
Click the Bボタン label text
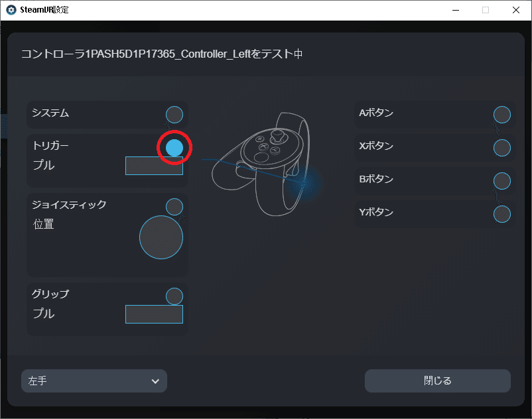(376, 178)
